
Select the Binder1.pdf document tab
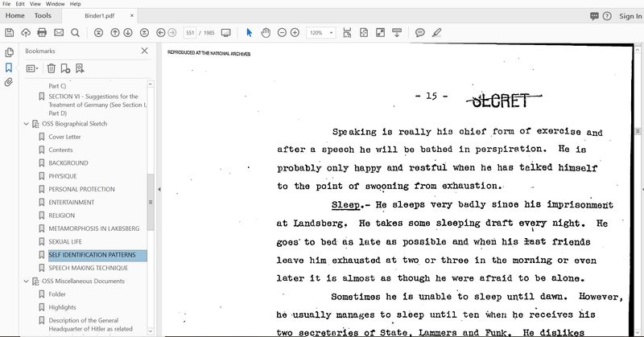point(99,15)
